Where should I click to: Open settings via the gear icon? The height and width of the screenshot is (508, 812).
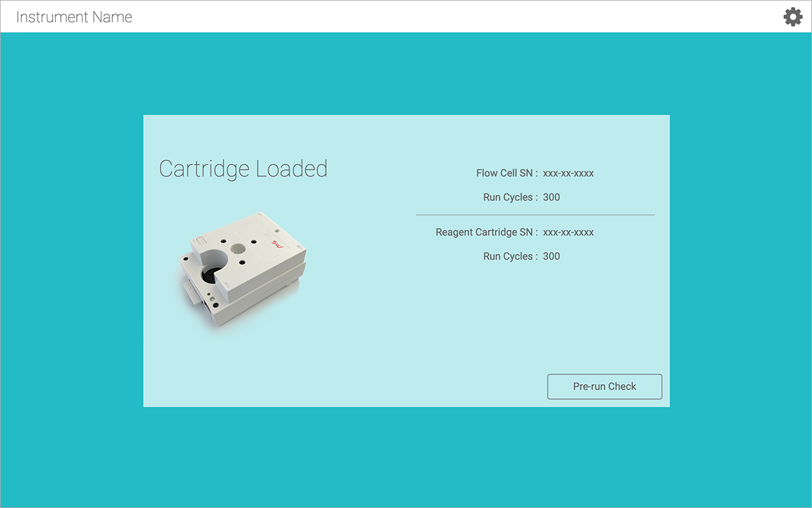793,17
